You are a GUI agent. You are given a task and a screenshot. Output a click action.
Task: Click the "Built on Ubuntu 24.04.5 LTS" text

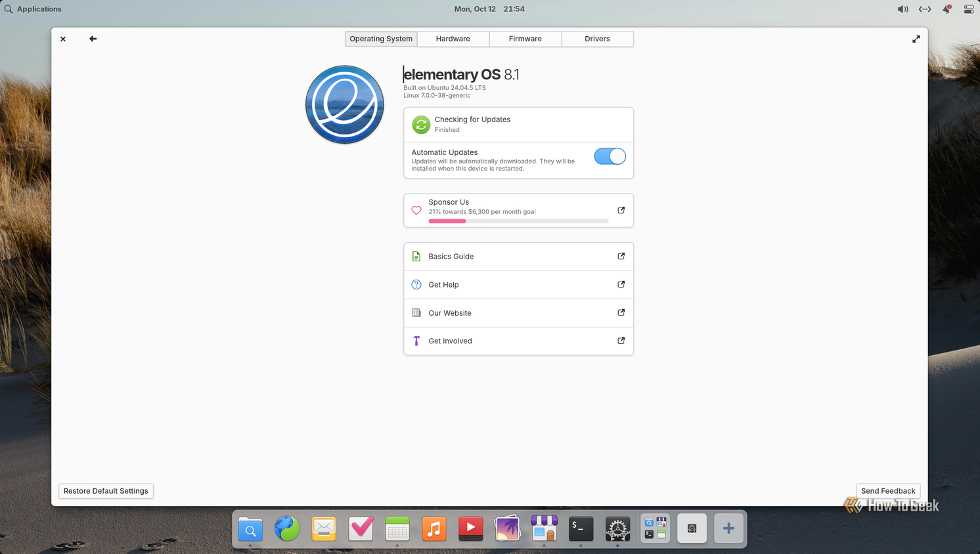pyautogui.click(x=445, y=88)
